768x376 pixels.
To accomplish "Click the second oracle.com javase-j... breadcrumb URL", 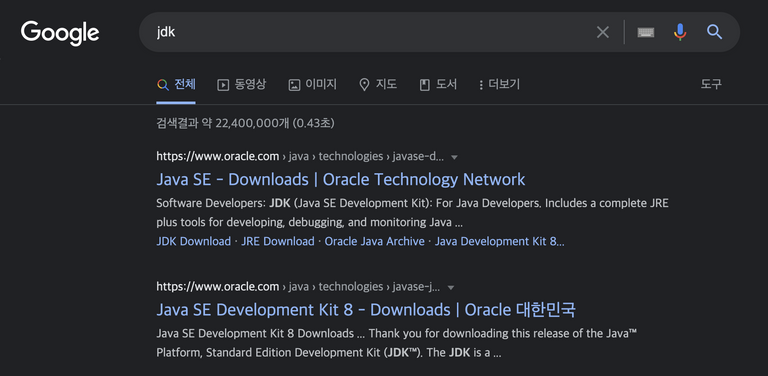I will (x=298, y=286).
